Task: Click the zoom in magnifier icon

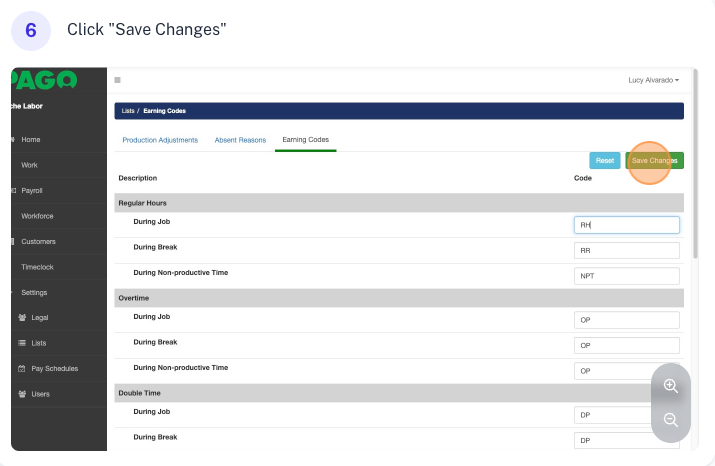Action: click(671, 386)
